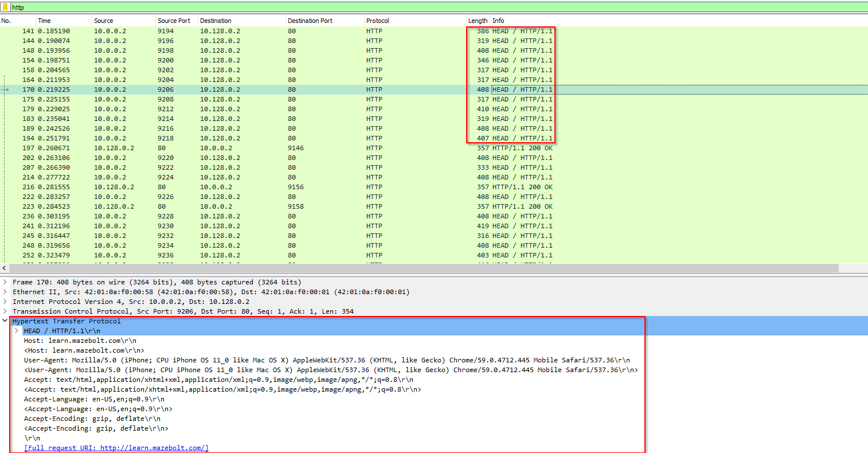
Task: Click the Length column header
Action: [x=477, y=21]
